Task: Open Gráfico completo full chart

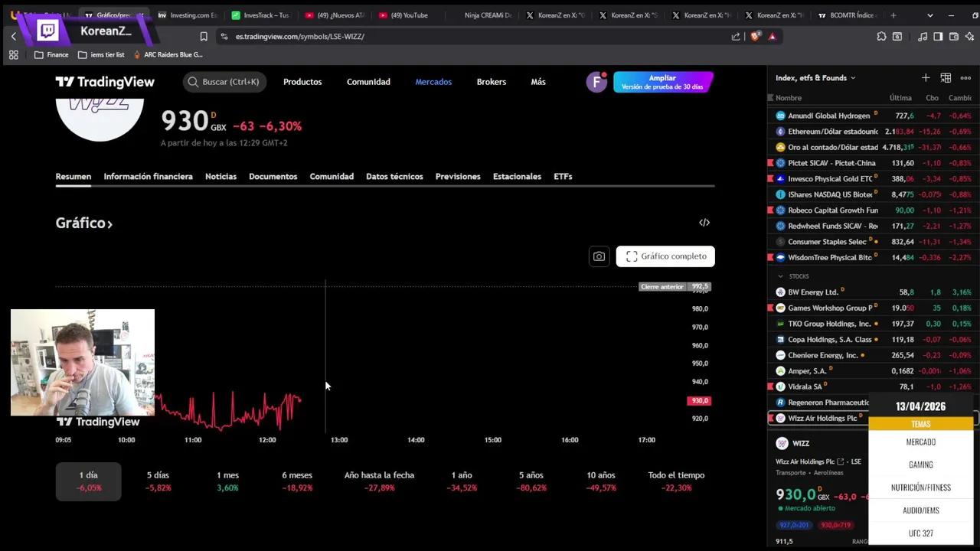Action: 665,256
